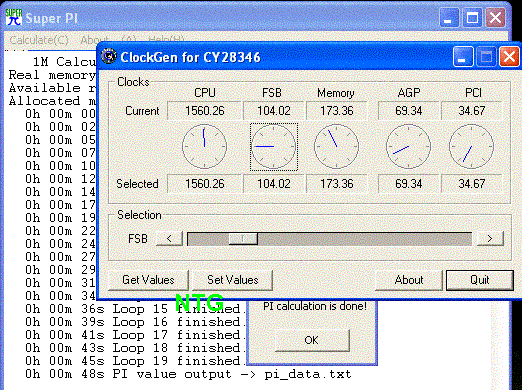Click the Current PCI value 34.67

[x=472, y=111]
